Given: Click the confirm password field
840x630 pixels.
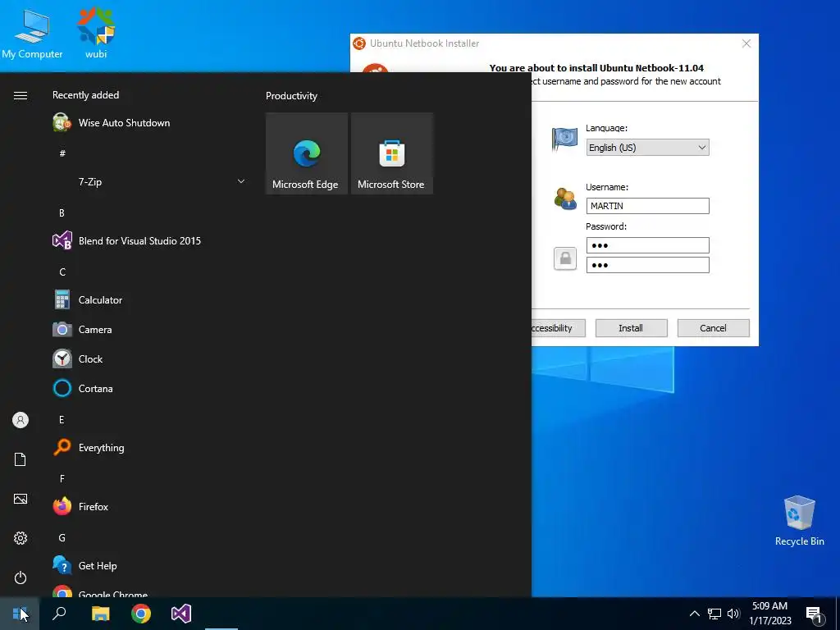Looking at the screenshot, I should pos(648,265).
